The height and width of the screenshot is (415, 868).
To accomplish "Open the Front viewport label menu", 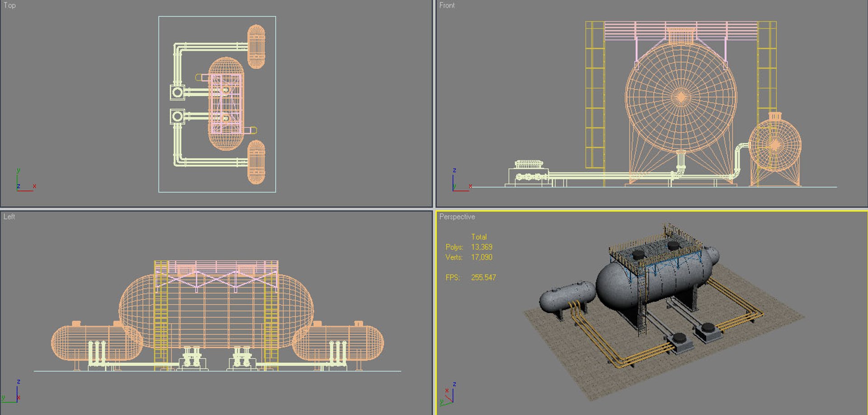I will click(x=447, y=5).
